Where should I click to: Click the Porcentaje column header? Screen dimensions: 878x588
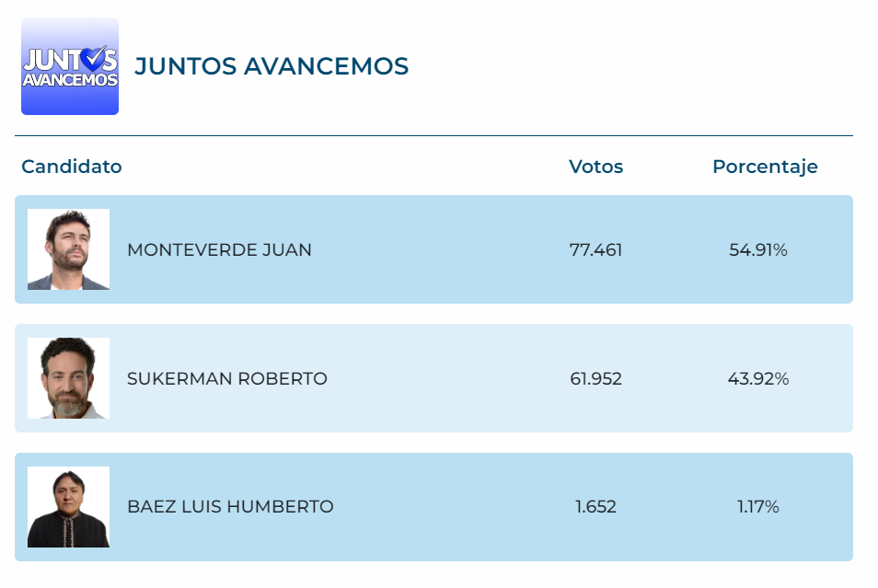(765, 167)
